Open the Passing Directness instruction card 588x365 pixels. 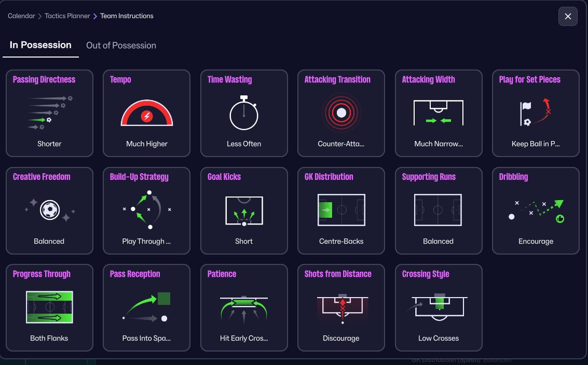coord(49,113)
